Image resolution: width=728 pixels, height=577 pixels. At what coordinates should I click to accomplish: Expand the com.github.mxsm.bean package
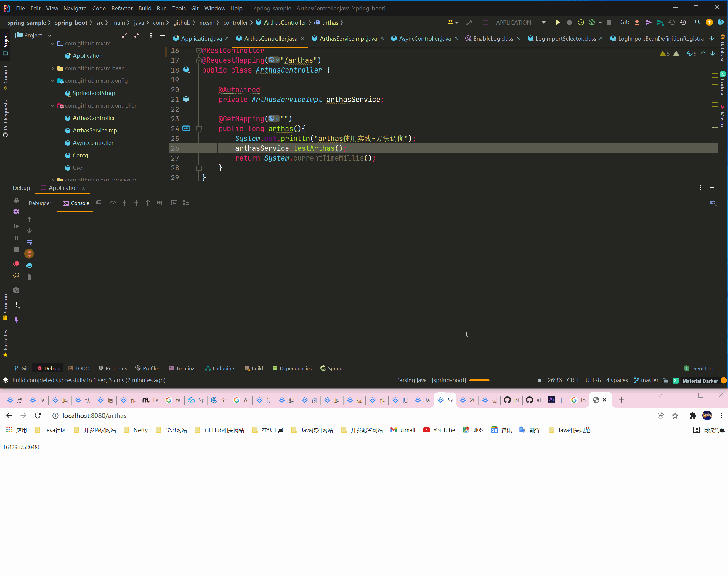(x=52, y=68)
